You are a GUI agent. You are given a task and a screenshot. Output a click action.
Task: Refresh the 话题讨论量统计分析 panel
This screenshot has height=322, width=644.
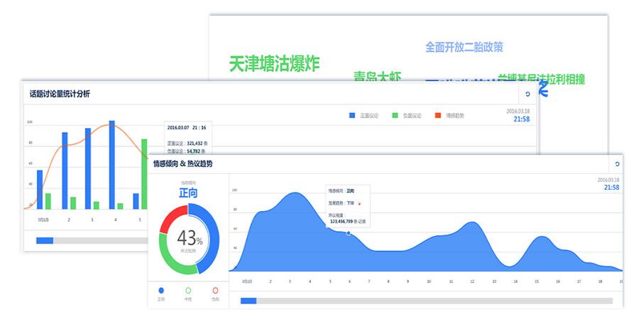click(528, 94)
